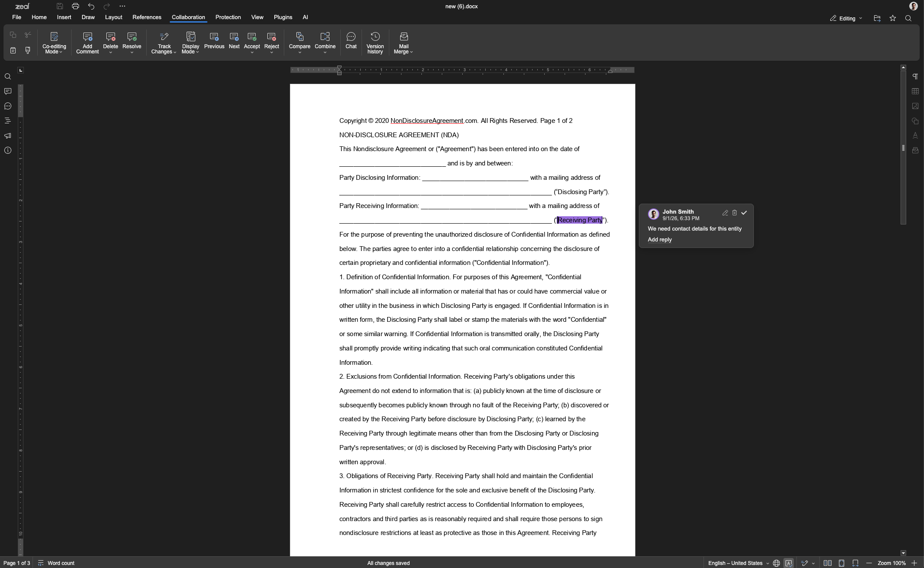Expand the Accept changes dropdown

(252, 53)
